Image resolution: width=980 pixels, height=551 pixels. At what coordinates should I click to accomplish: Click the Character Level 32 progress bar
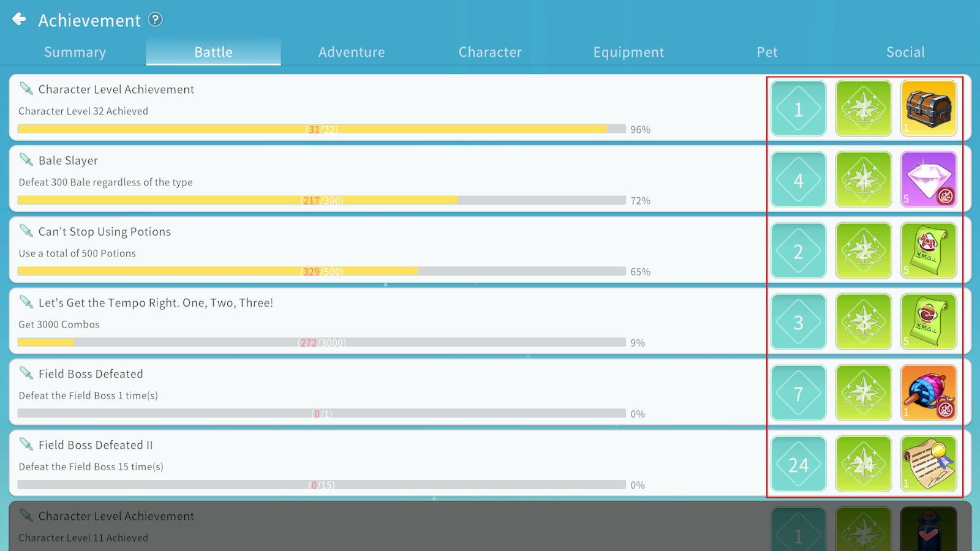point(322,129)
